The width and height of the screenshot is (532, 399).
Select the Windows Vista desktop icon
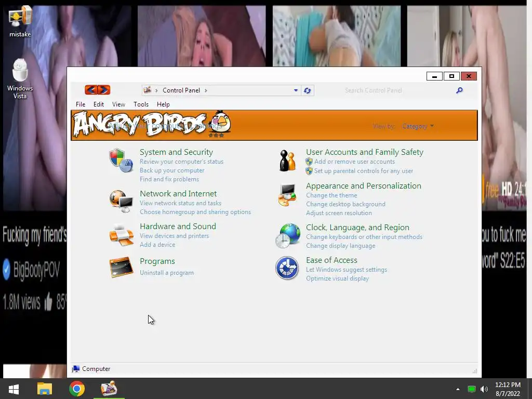[x=20, y=79]
